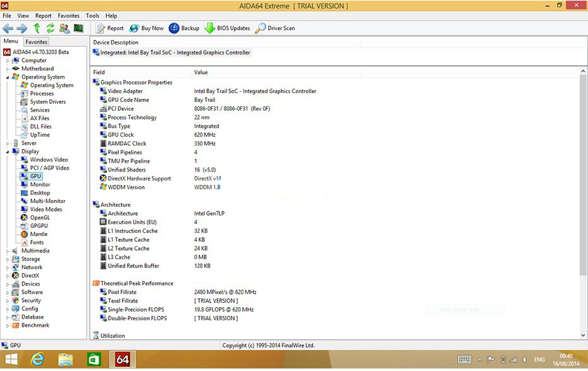Viewport: 588px width, 371px height.
Task: Open the on-screen keyboard tray icon
Action: click(x=465, y=360)
